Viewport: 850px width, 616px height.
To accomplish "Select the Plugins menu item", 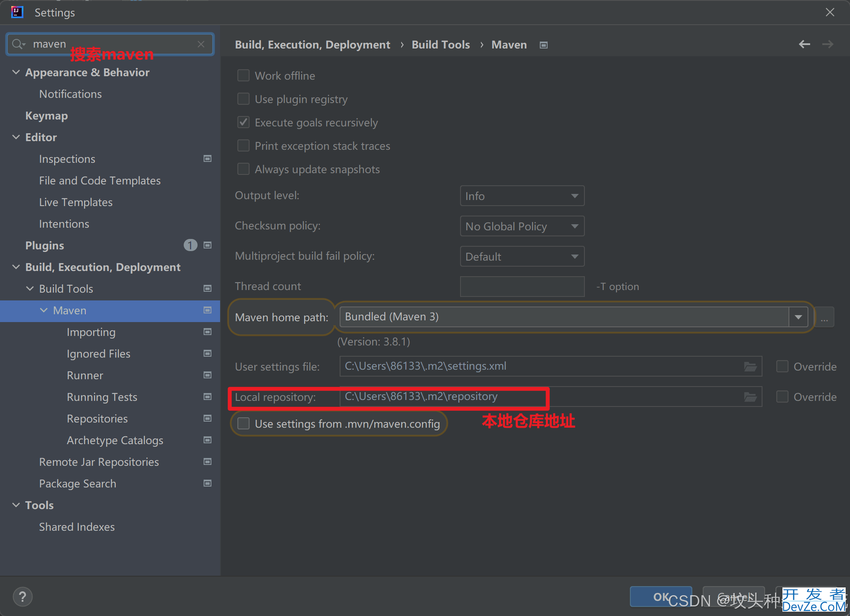I will pos(45,245).
